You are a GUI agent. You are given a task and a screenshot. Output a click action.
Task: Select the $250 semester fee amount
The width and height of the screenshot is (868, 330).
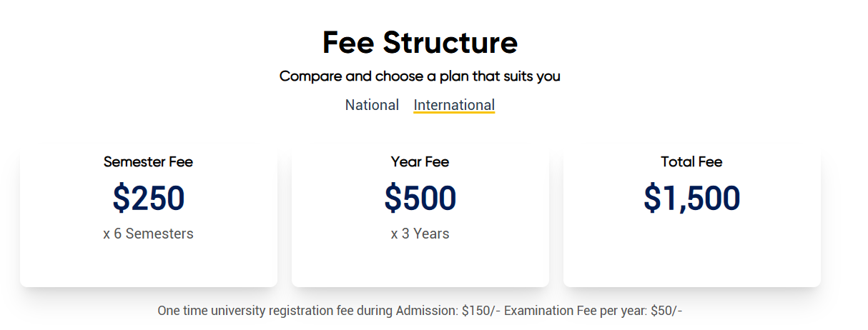(x=148, y=198)
